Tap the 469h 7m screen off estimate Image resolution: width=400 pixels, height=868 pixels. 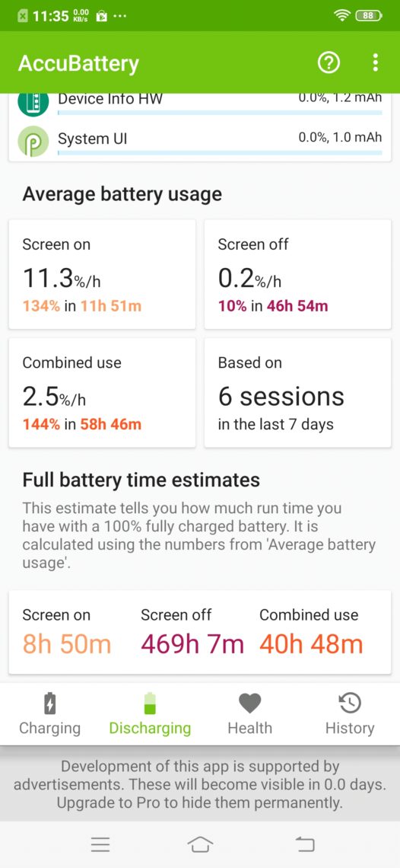tap(192, 644)
